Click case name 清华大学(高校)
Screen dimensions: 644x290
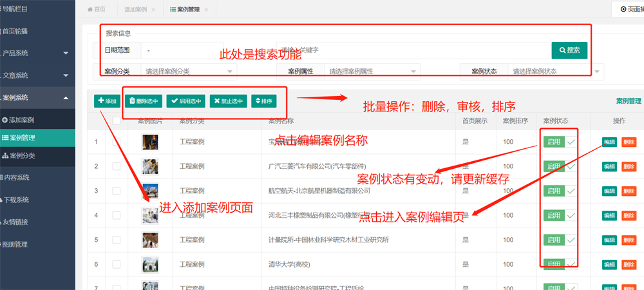290,264
